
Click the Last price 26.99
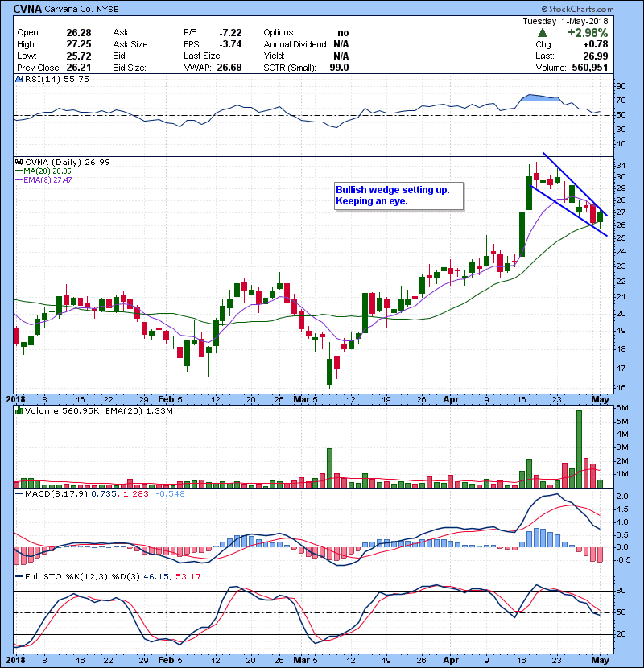point(596,56)
